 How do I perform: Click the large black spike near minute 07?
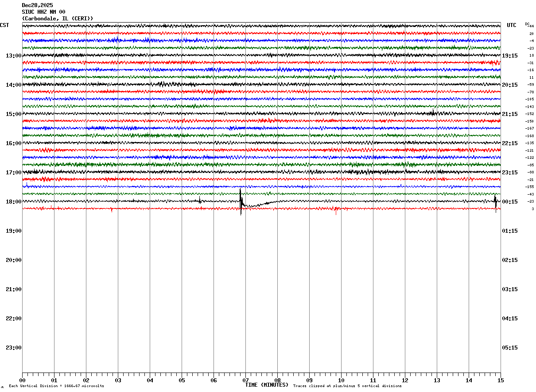pos(241,201)
